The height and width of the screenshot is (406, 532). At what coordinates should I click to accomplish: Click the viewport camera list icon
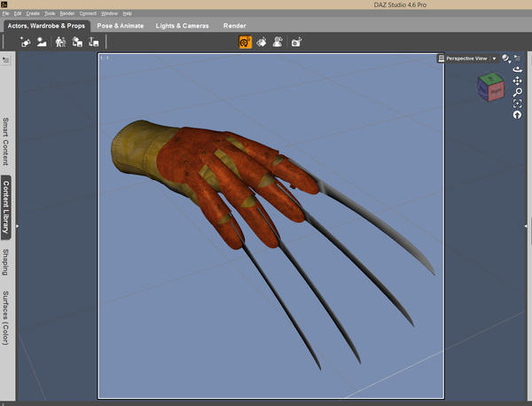(x=441, y=59)
